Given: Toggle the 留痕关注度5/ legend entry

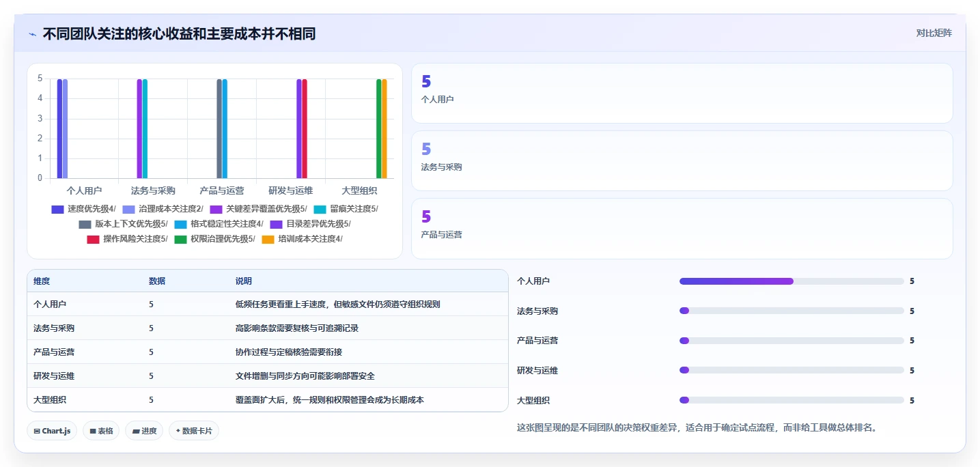Looking at the screenshot, I should coord(346,209).
